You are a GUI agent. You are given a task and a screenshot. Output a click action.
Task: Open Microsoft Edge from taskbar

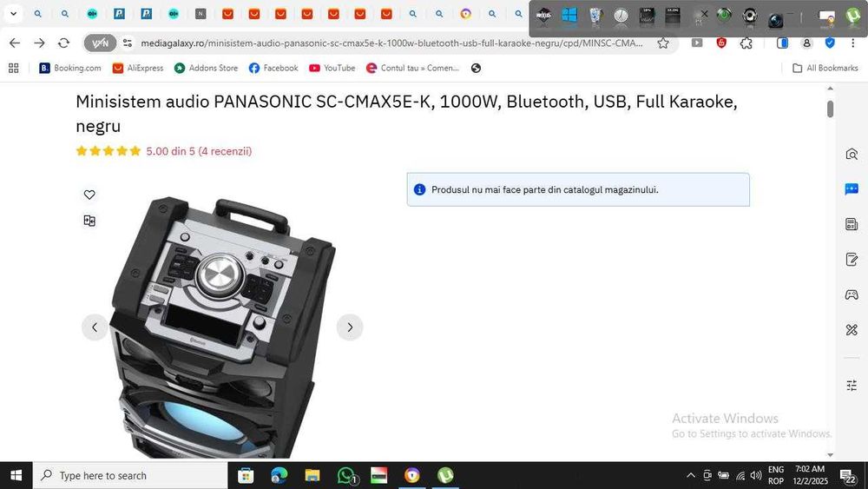tap(279, 475)
